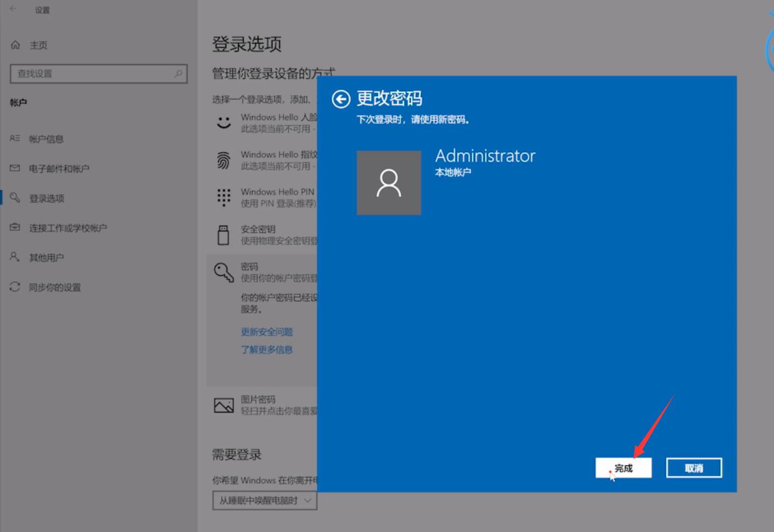Click the 登录选项 page heading

coord(247,44)
